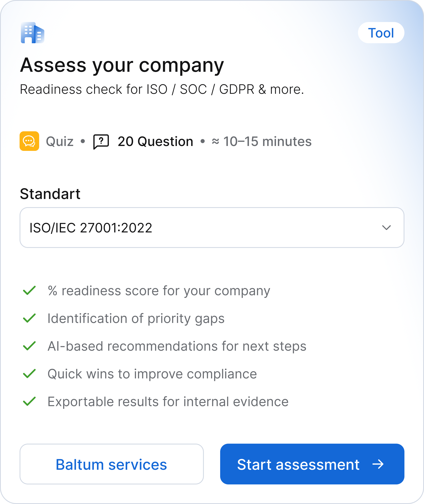Click the Tool badge
424x504 pixels.
click(x=381, y=33)
